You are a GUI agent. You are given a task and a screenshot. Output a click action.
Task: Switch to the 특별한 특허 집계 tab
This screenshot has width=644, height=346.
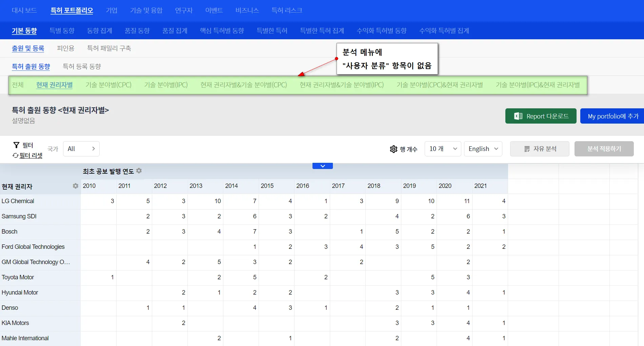click(322, 30)
